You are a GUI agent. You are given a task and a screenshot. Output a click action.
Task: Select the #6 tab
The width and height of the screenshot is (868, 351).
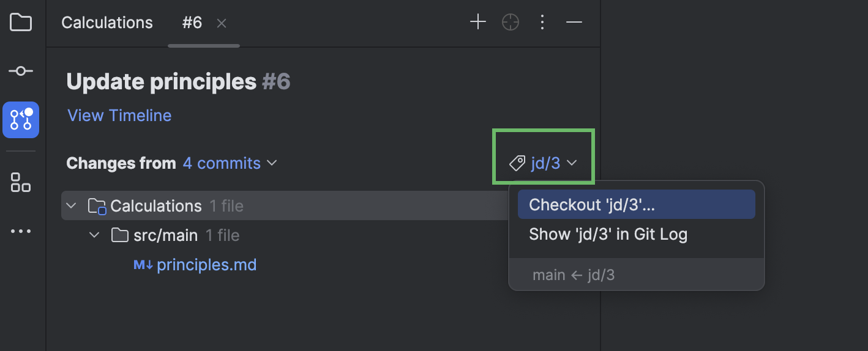(192, 23)
